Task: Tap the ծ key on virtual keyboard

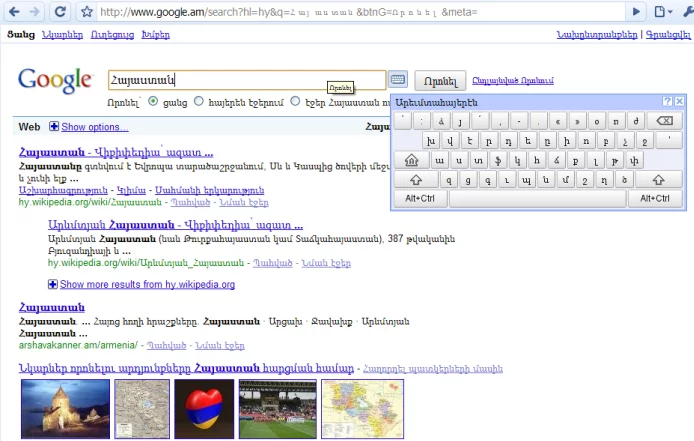Action: [624, 180]
